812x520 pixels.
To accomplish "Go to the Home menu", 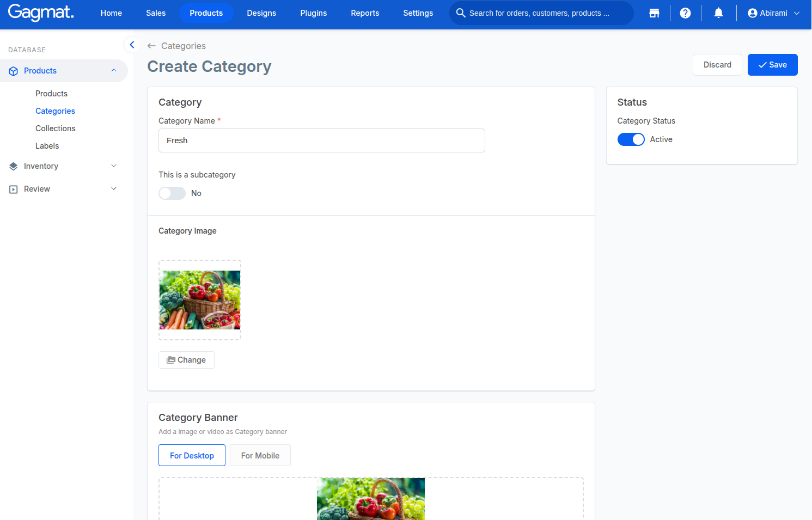I will pos(111,13).
